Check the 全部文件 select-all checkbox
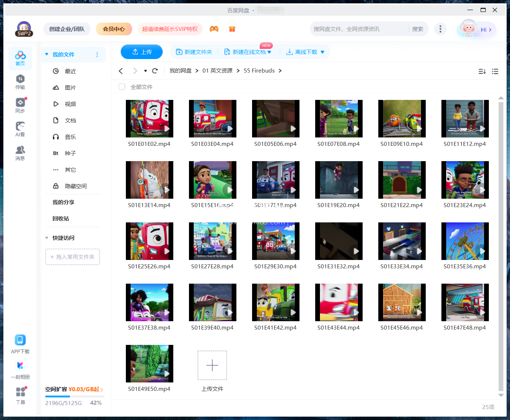 [122, 87]
